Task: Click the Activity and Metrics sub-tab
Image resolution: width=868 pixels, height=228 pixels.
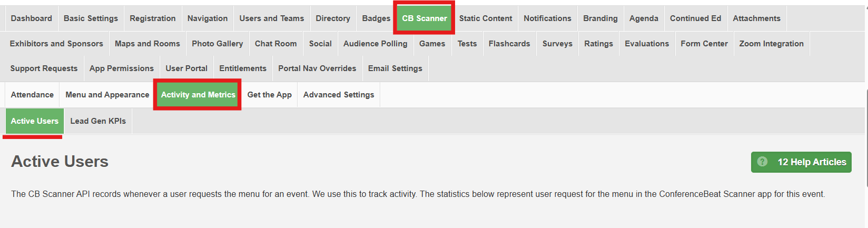Action: pos(198,95)
